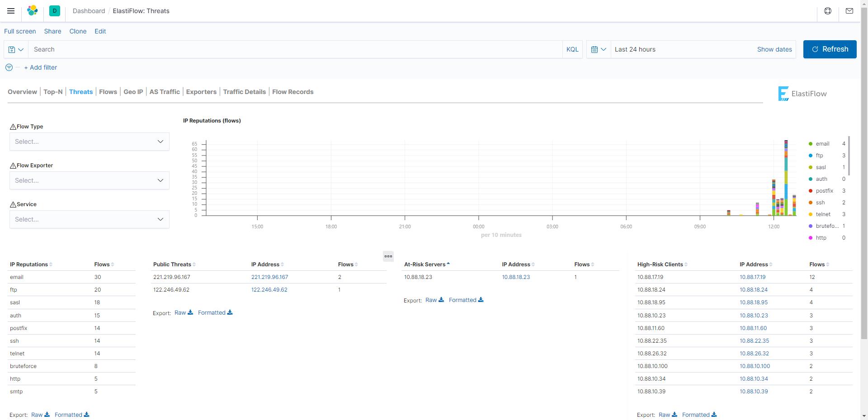Download Formatted export for High-Risk Clients
The height and width of the screenshot is (420, 868).
(699, 415)
